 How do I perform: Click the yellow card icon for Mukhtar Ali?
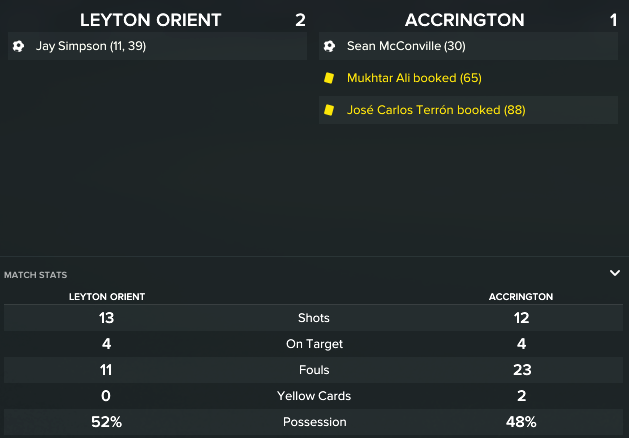pos(329,78)
